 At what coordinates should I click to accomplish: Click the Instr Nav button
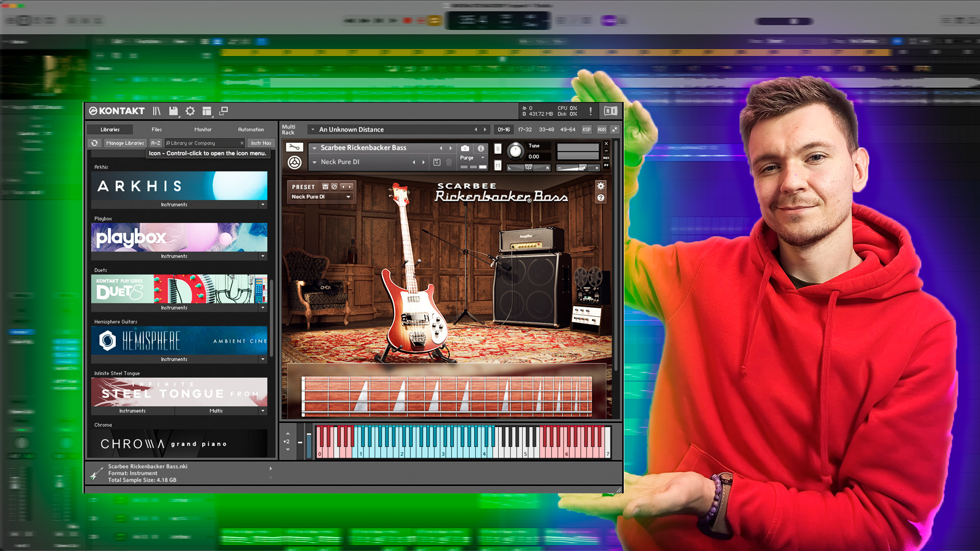tap(261, 143)
